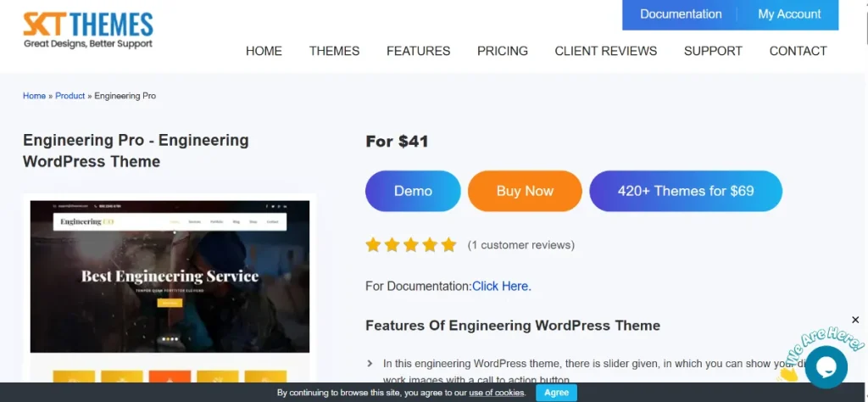
Task: Click the Engineering Pro breadcrumb text
Action: (x=125, y=96)
